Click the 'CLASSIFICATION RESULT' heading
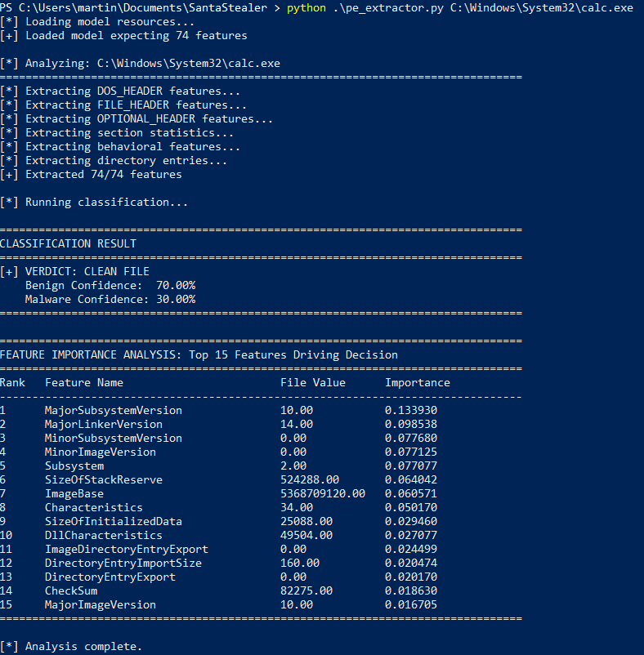The width and height of the screenshot is (644, 655). point(68,244)
